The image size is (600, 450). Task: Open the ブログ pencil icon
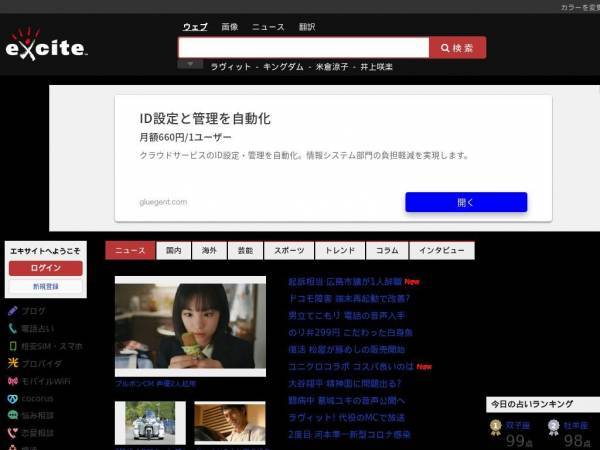click(13, 311)
